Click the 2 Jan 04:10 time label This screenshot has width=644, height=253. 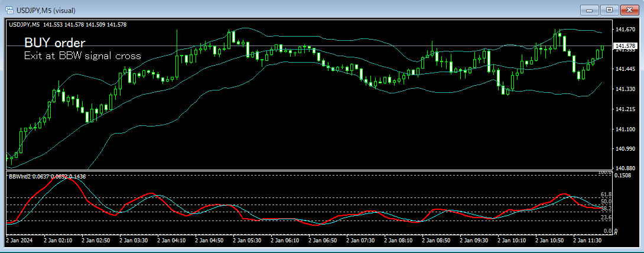(172, 240)
